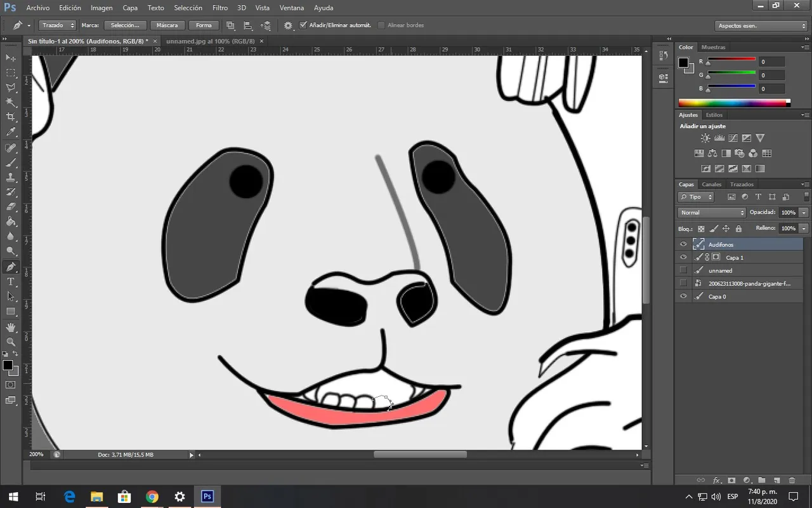Image resolution: width=812 pixels, height=508 pixels.
Task: Select the Pen tool in toolbox
Action: coord(11,267)
